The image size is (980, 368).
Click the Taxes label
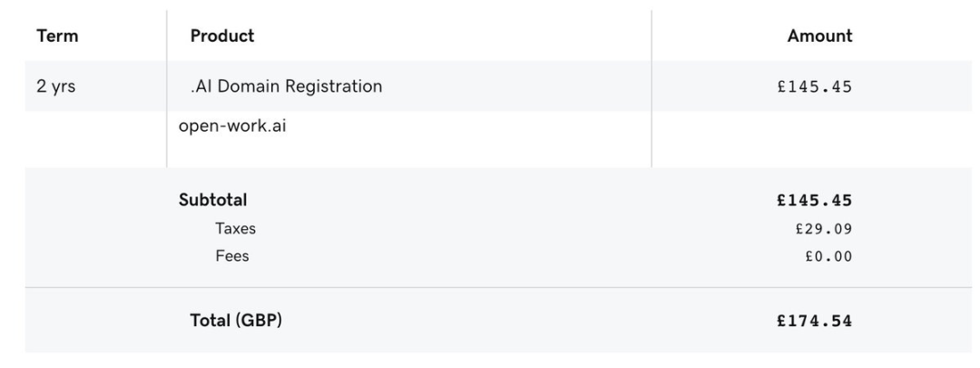[235, 229]
